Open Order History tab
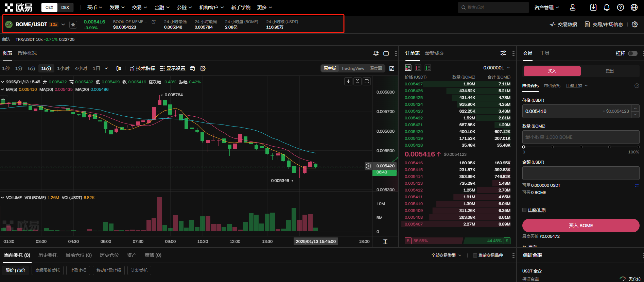This screenshot has height=282, width=644. [48, 255]
